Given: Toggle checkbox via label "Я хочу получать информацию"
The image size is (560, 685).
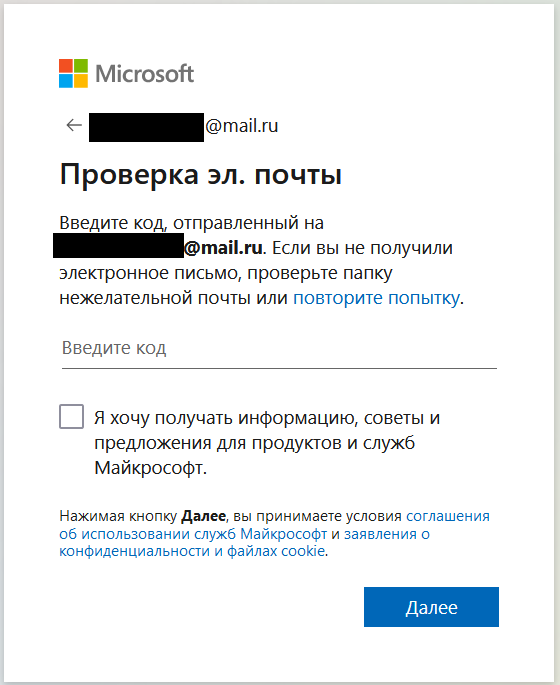Looking at the screenshot, I should coord(267,418).
